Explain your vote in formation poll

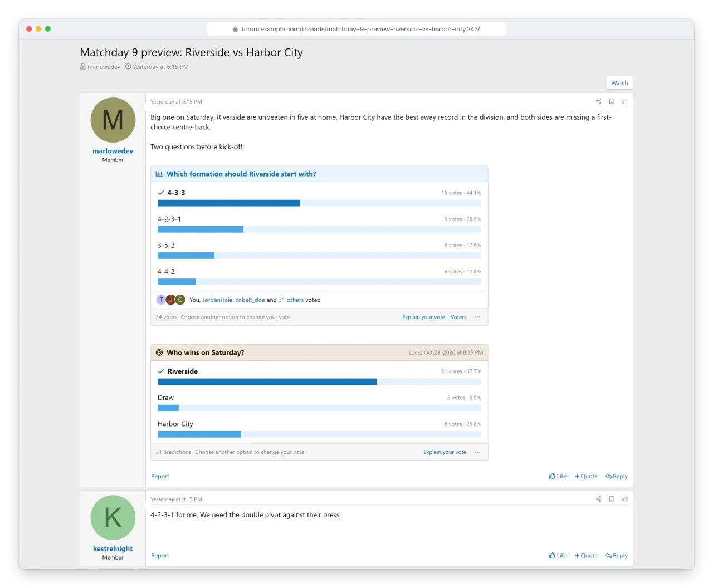(423, 317)
